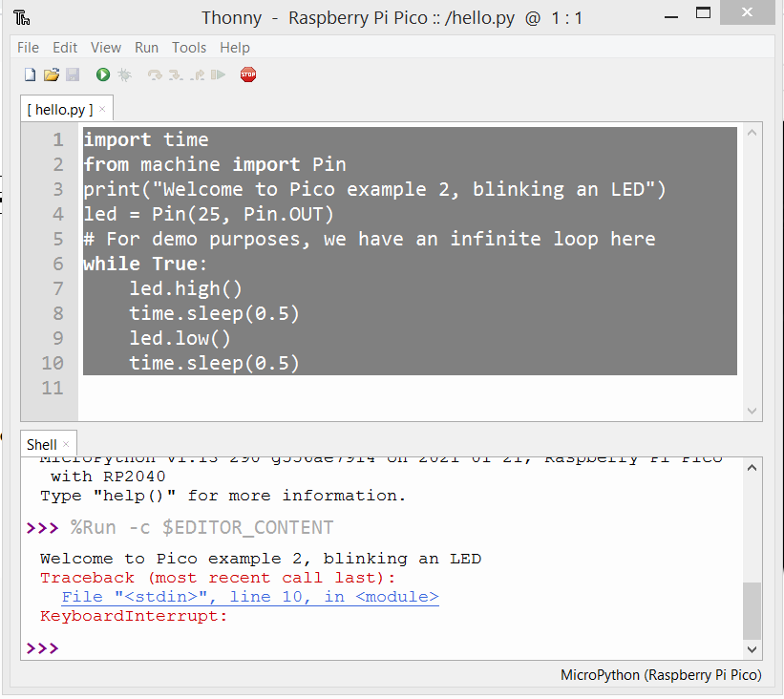Click MicroPython (Raspberry Pi Pico) interpreter selector
Viewport: 784px width, 699px height.
click(x=661, y=675)
